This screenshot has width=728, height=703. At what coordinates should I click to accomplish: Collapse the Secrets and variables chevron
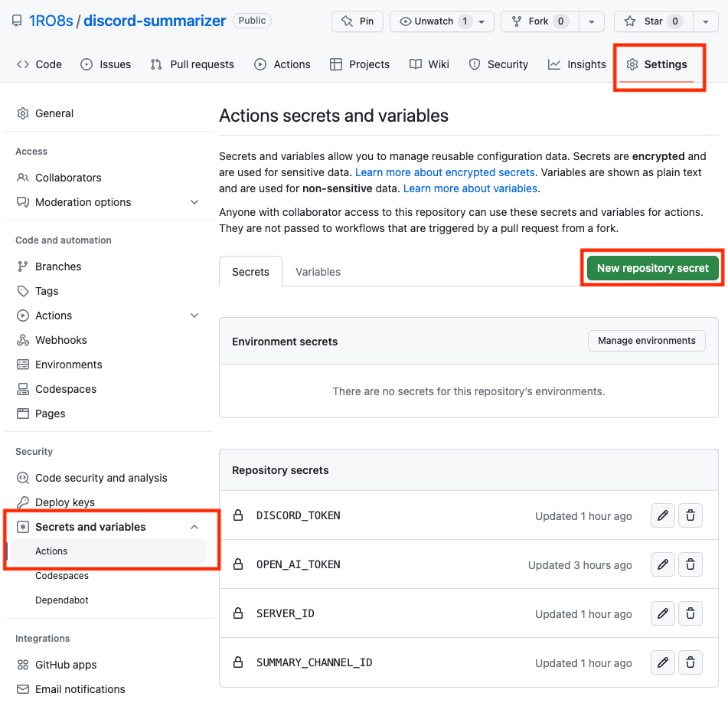pyautogui.click(x=194, y=527)
